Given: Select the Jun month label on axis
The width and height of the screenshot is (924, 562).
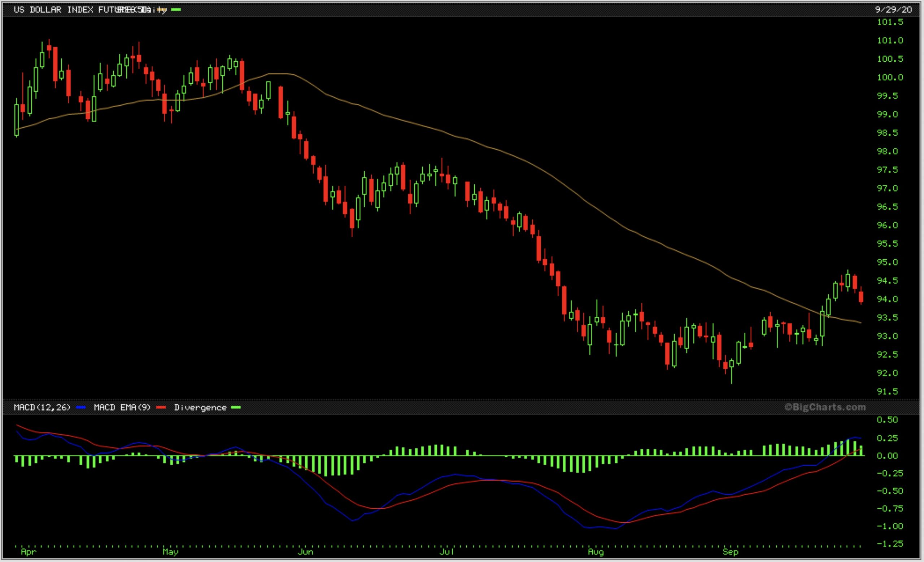Looking at the screenshot, I should (x=305, y=552).
